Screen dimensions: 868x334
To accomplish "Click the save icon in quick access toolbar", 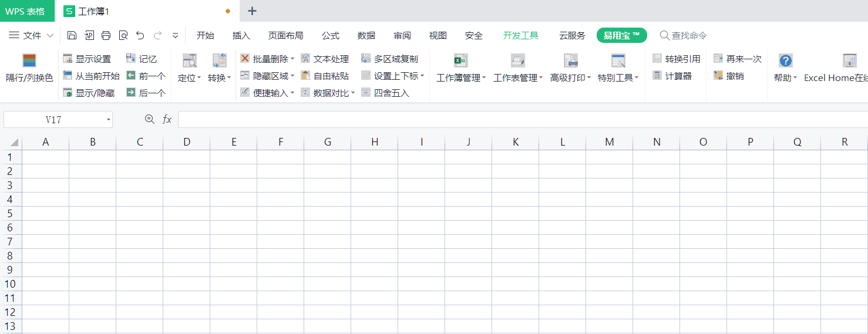I will (x=72, y=36).
